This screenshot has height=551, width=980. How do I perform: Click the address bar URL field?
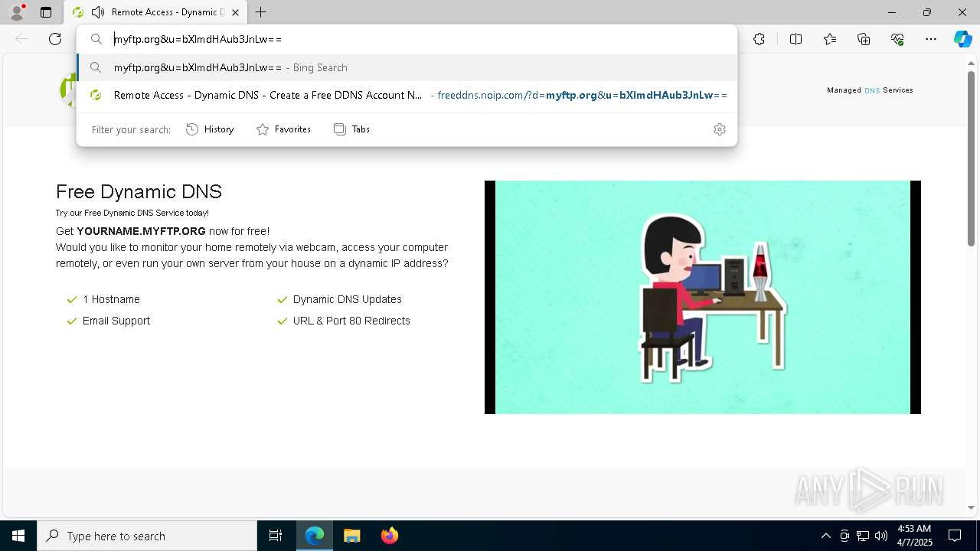tap(406, 39)
